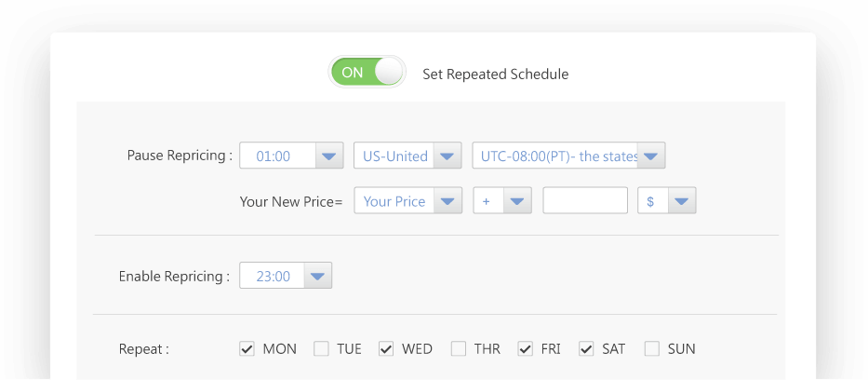Check the THR repeat checkbox
This screenshot has height=380, width=868.
point(459,349)
